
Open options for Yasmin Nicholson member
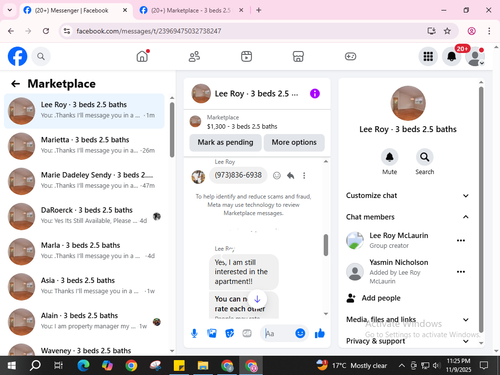point(461,272)
